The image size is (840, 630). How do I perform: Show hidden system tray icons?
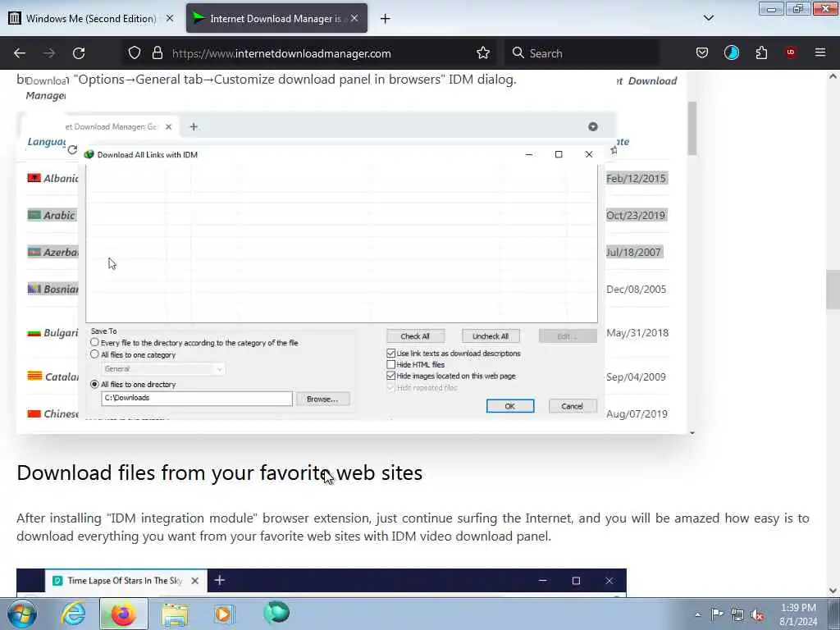[x=697, y=615]
